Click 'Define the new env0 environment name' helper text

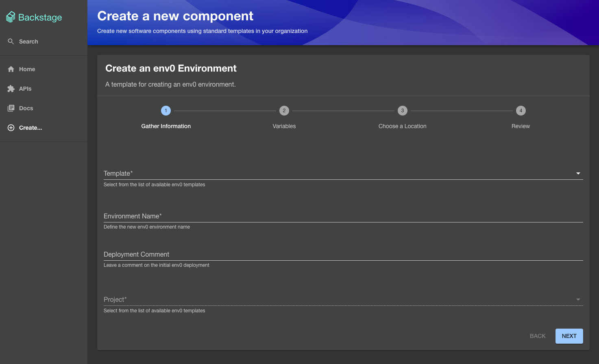coord(147,227)
